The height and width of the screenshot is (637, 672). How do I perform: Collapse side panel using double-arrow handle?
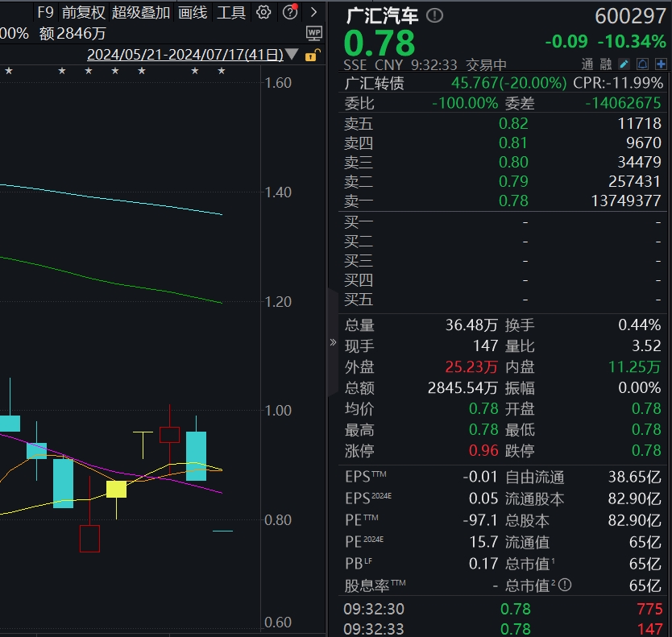(333, 342)
